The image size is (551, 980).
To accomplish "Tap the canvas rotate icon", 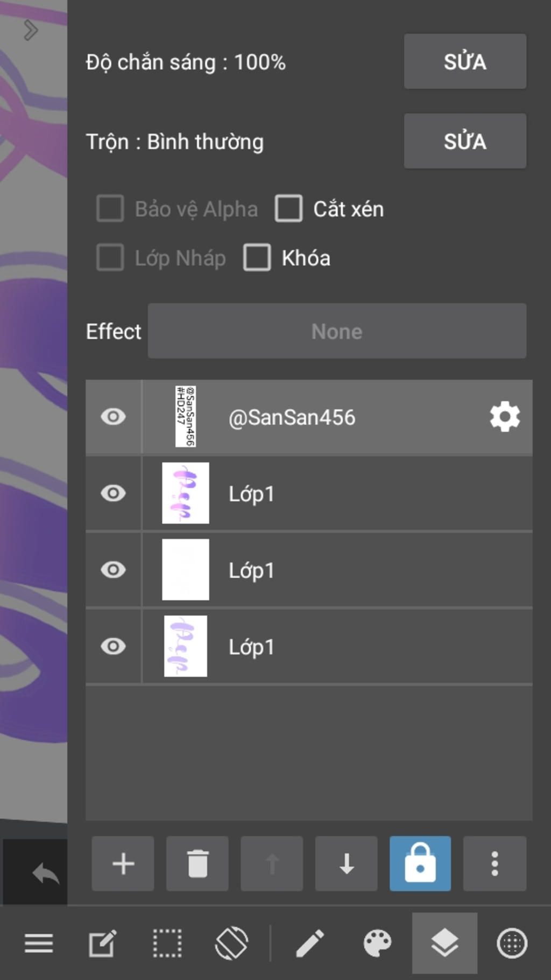I will pos(231,943).
